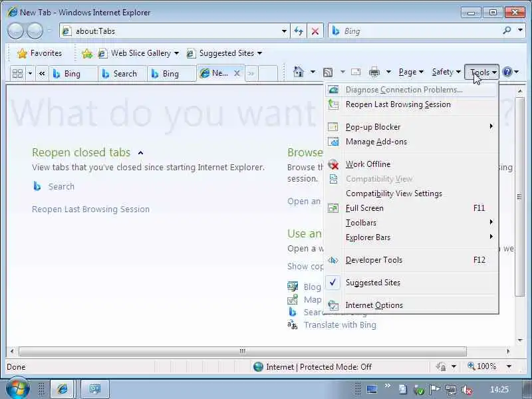Expand the Help dropdown arrow
Screen dimensions: 532x399
(517, 72)
